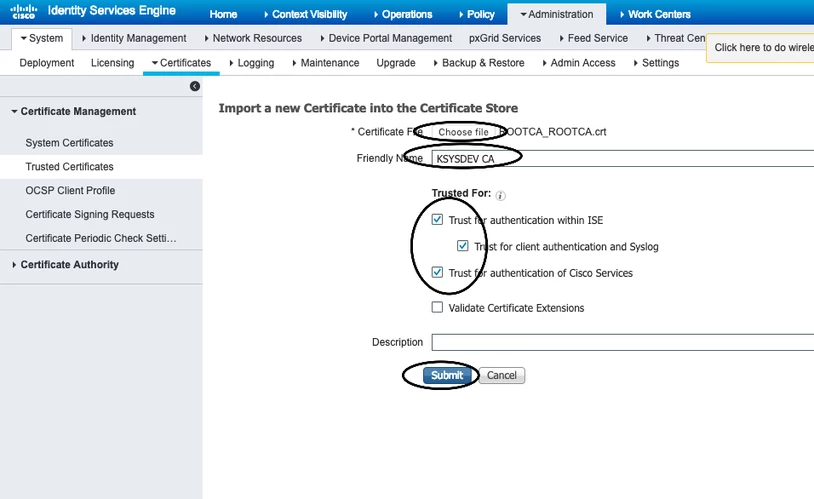
Task: Open the Work Centers menu
Action: click(x=655, y=14)
